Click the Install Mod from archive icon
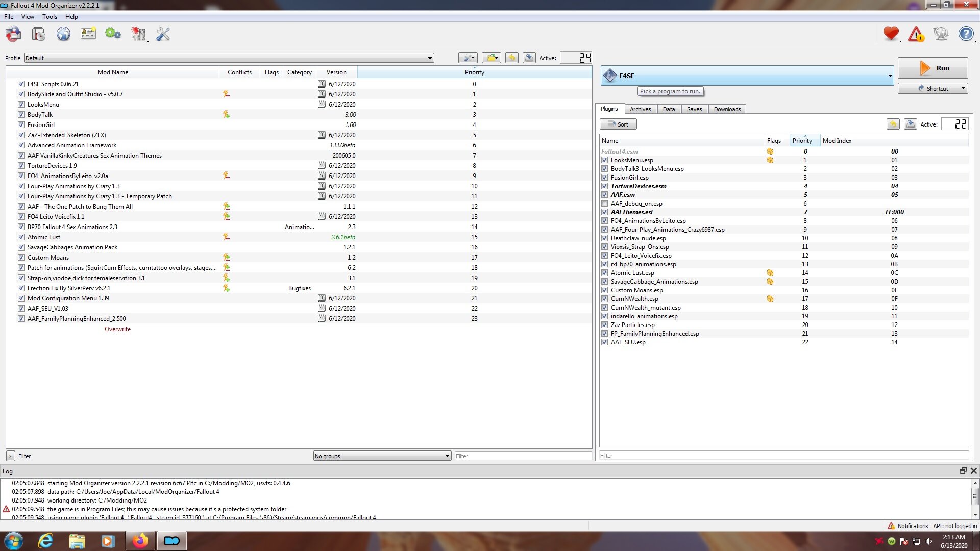 (x=13, y=34)
